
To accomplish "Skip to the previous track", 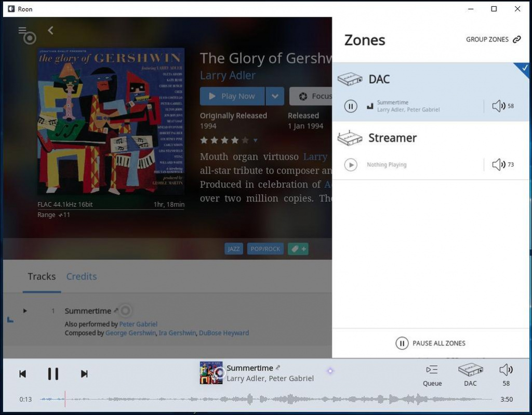I will coord(22,374).
